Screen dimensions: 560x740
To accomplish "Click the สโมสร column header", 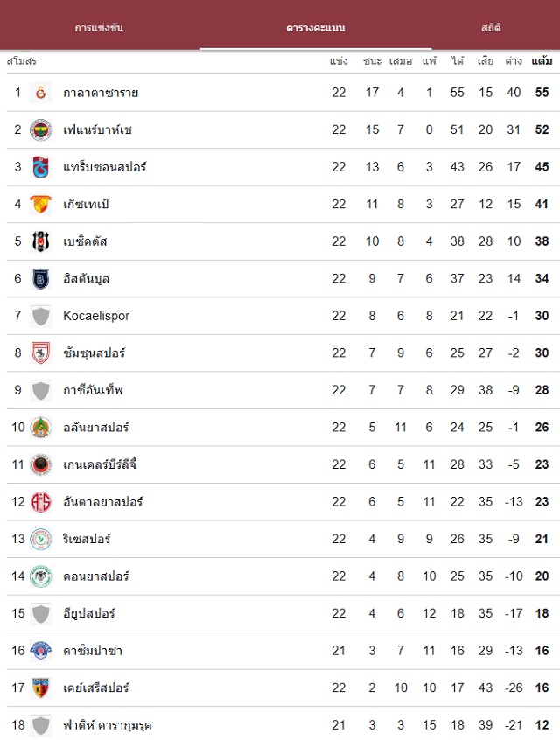I will (21, 61).
